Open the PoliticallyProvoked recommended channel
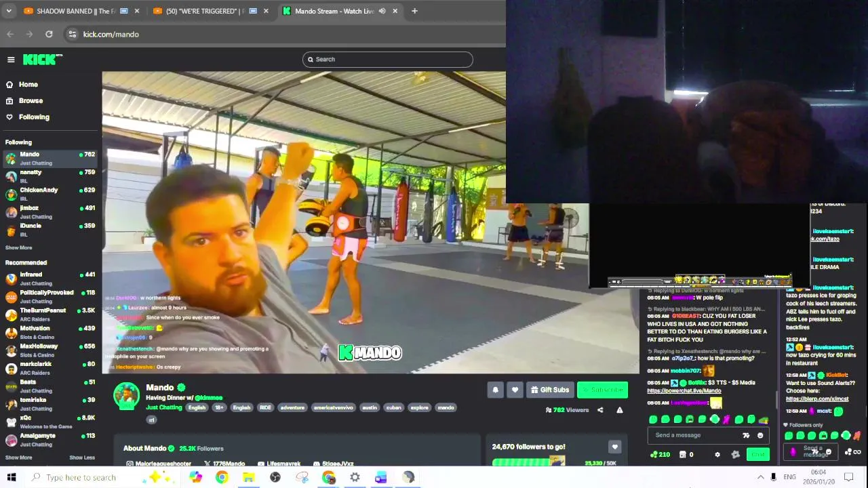Screen dimensions: 868x488 point(49,296)
